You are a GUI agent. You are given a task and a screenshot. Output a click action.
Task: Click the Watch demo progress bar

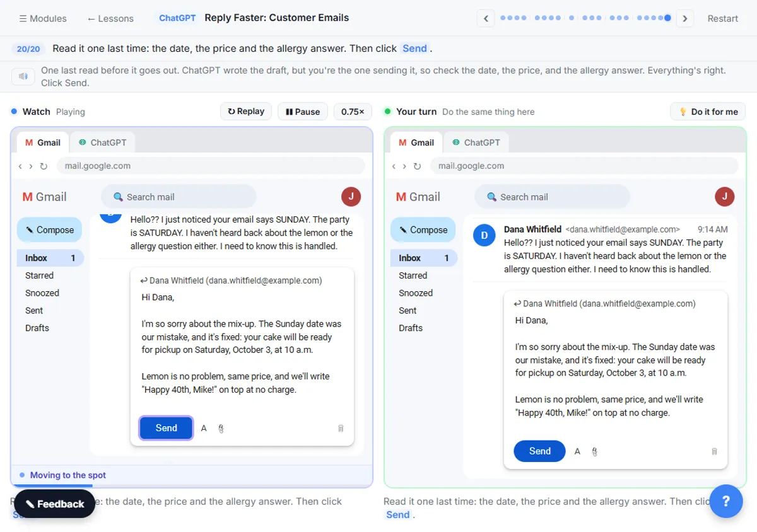pyautogui.click(x=192, y=485)
